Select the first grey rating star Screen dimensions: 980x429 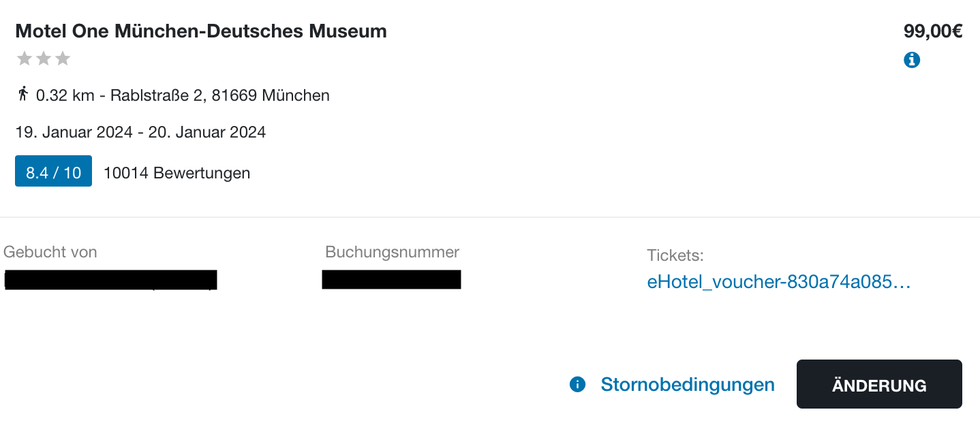pyautogui.click(x=25, y=59)
